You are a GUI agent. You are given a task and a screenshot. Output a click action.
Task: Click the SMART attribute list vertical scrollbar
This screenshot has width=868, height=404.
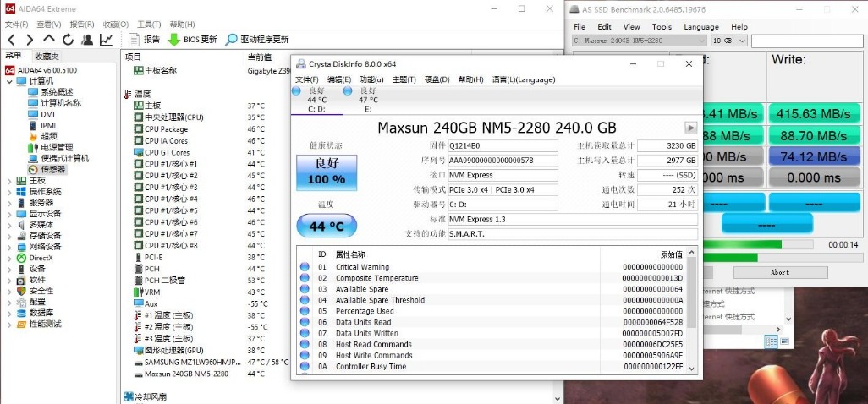coord(692,313)
